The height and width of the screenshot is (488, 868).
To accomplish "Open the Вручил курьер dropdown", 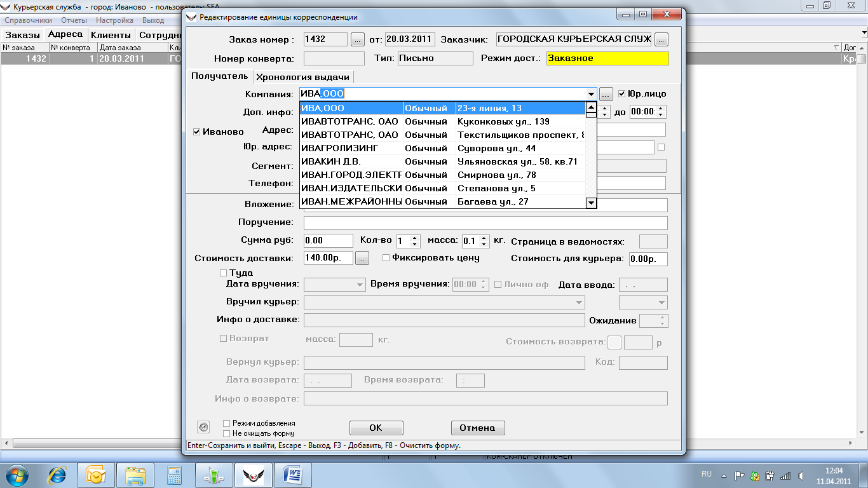I will pos(580,302).
